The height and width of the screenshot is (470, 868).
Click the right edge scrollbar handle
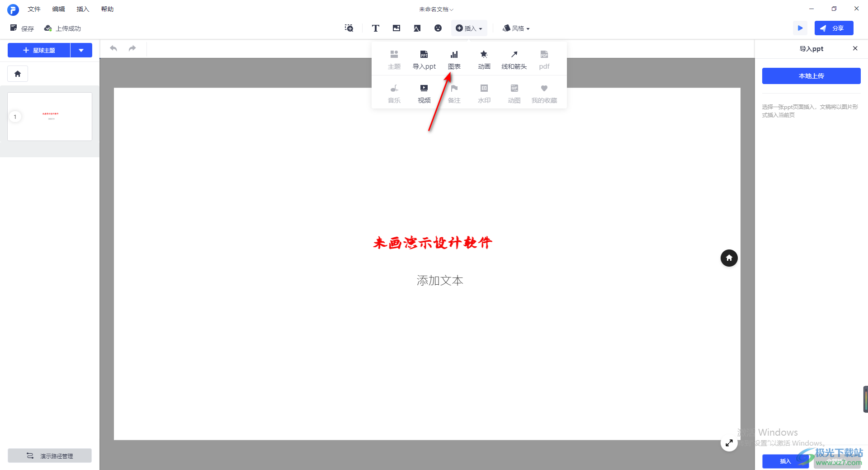click(x=865, y=399)
